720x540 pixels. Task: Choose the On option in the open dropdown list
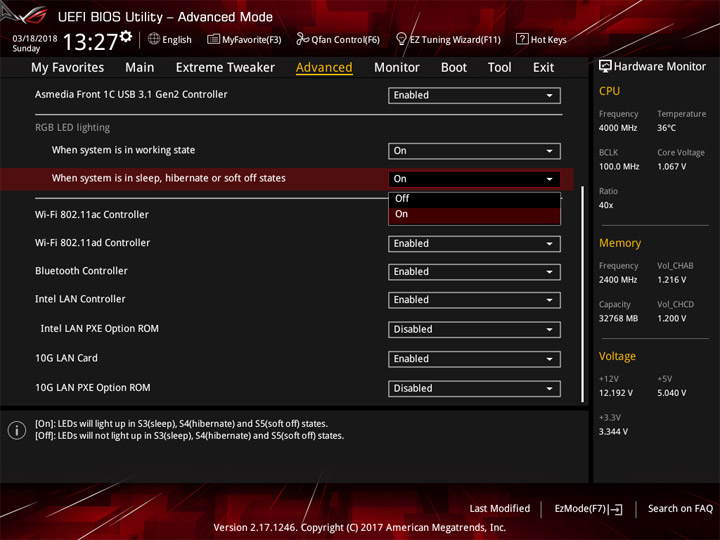tap(474, 214)
